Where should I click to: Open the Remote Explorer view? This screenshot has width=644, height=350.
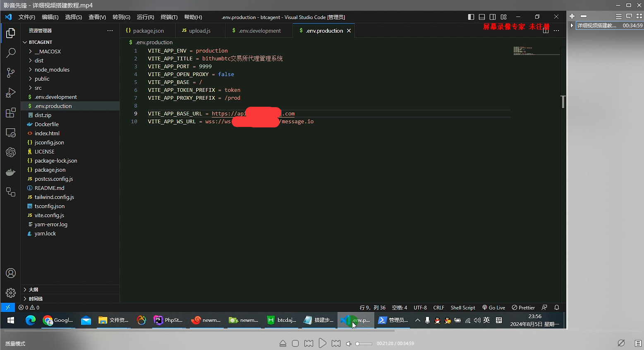[11, 133]
